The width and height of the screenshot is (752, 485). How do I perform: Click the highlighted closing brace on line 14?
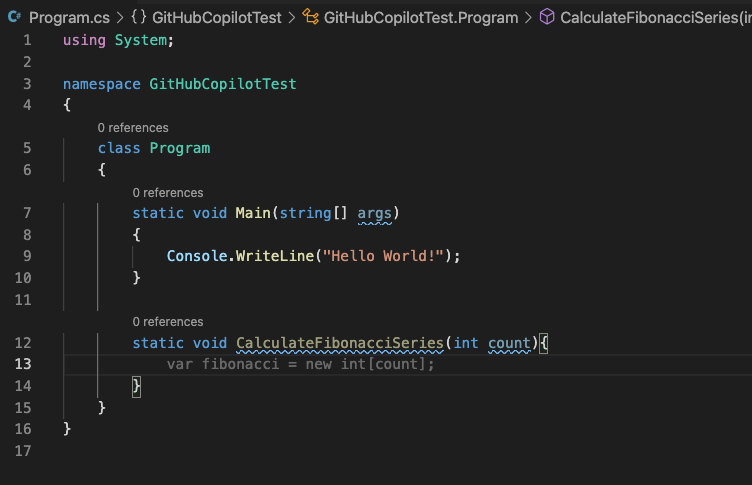(x=136, y=386)
